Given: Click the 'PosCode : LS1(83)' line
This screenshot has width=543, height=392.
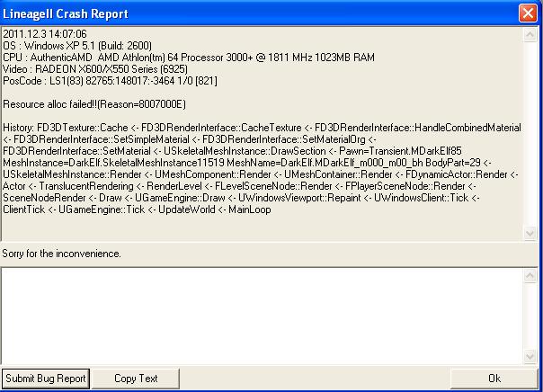Looking at the screenshot, I should click(110, 81).
